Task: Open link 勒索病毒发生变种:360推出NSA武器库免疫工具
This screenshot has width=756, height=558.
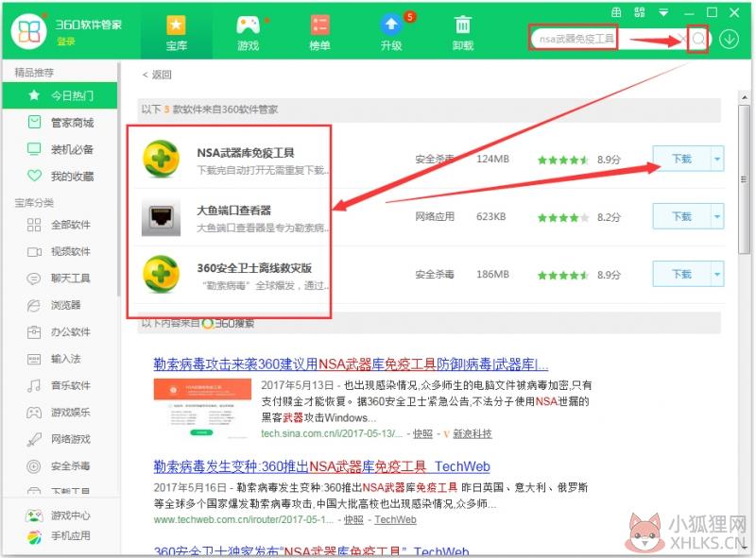Action: pos(321,466)
